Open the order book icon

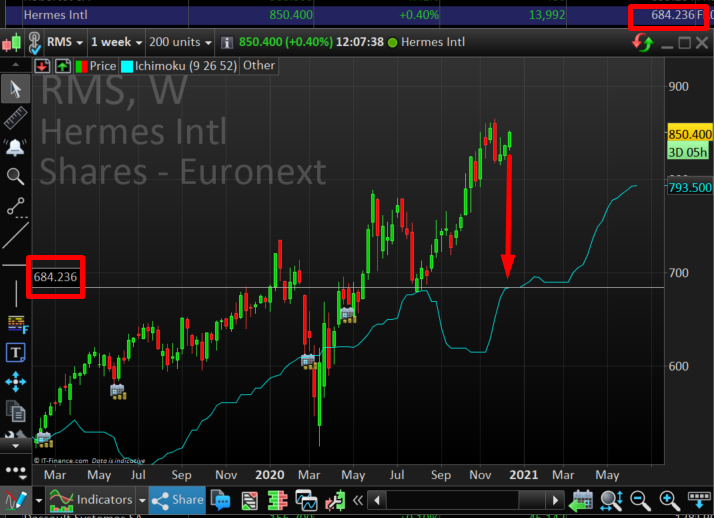277,501
